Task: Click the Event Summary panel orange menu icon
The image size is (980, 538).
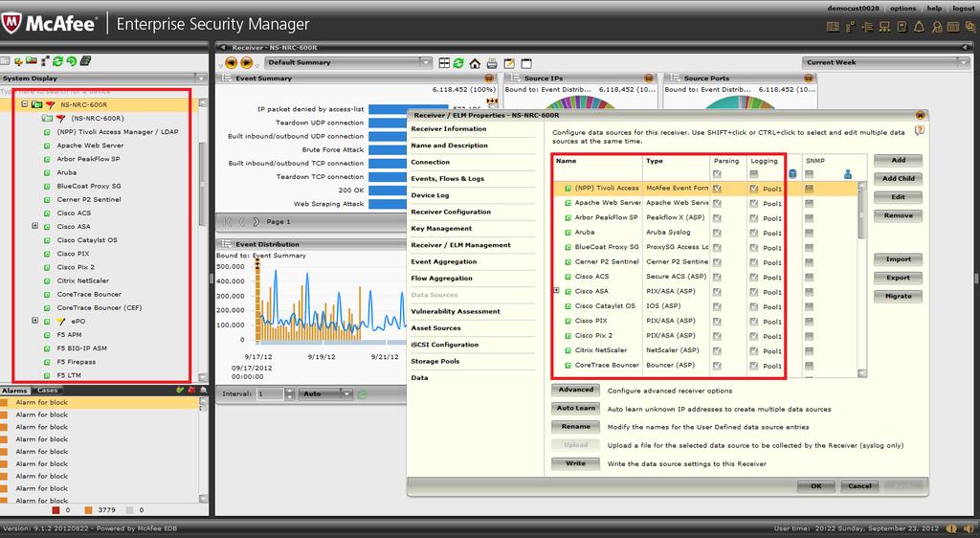Action: [x=489, y=78]
